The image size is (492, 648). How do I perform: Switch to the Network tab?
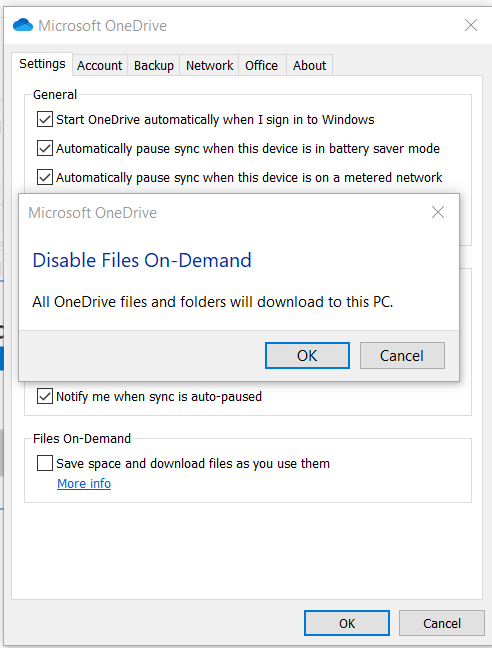(209, 65)
